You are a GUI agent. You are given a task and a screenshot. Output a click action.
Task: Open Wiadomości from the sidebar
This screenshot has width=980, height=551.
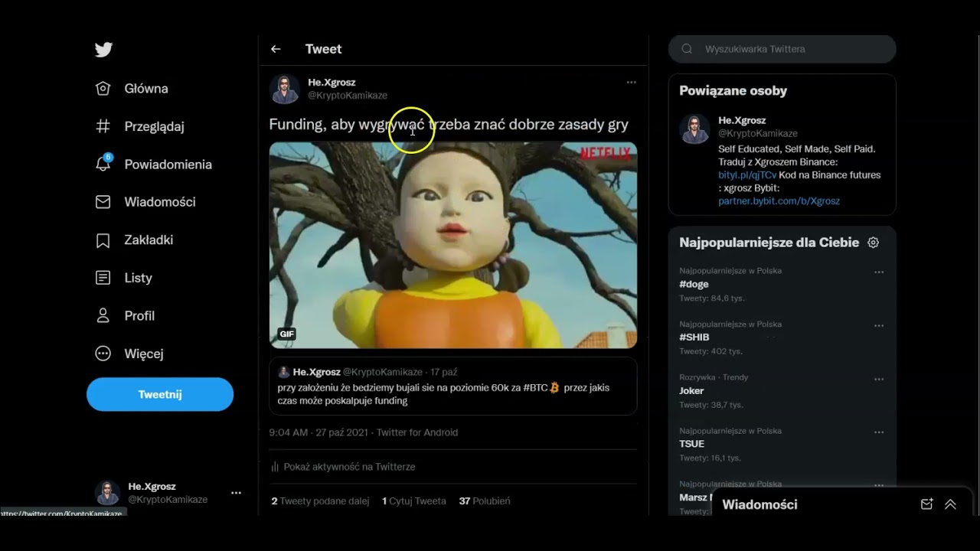[x=160, y=202]
